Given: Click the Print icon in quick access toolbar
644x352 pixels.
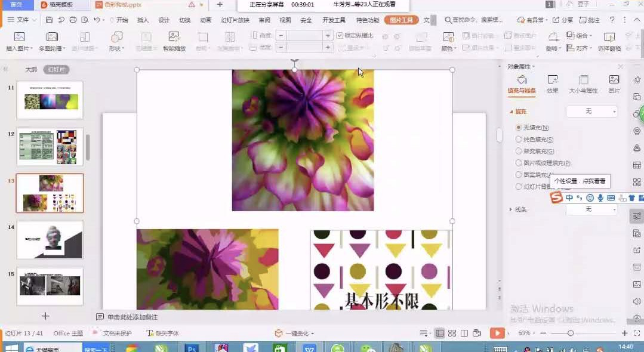Looking at the screenshot, I should pyautogui.click(x=73, y=20).
